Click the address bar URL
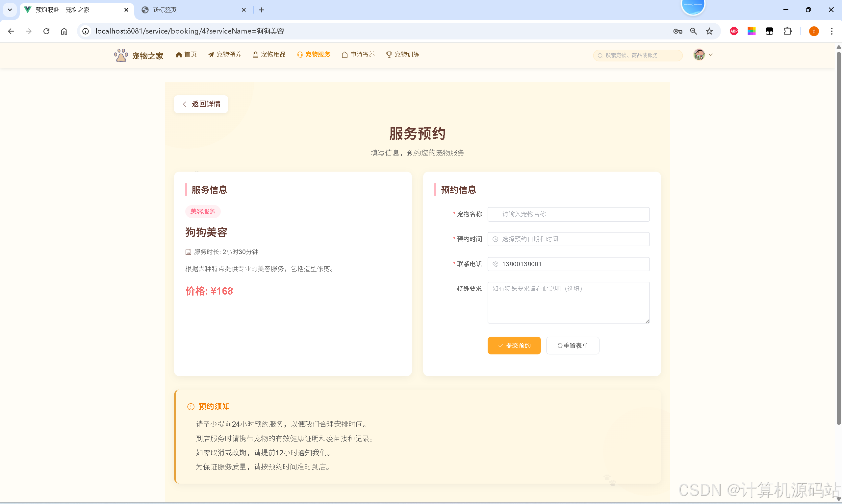Image resolution: width=842 pixels, height=504 pixels. click(x=190, y=31)
